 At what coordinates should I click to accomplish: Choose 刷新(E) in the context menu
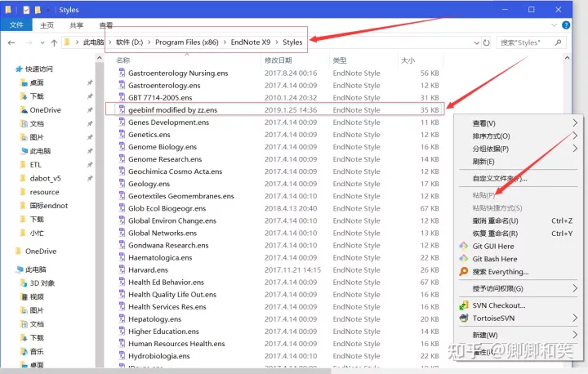coord(483,162)
